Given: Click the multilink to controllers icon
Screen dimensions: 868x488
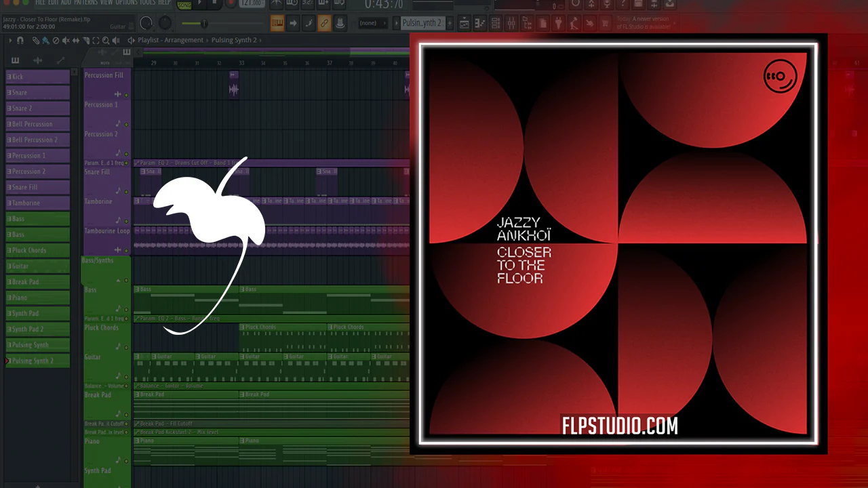Looking at the screenshot, I should point(340,23).
